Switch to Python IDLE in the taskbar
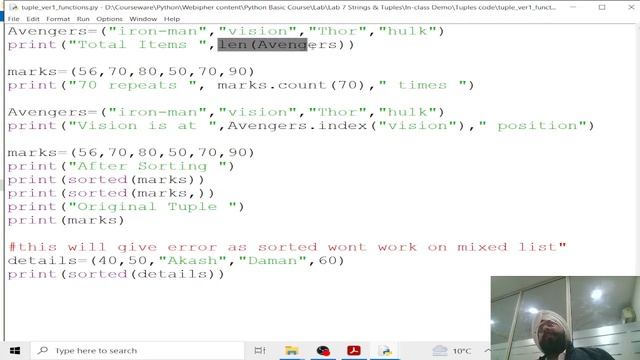Image resolution: width=640 pixels, height=360 pixels. [x=385, y=351]
